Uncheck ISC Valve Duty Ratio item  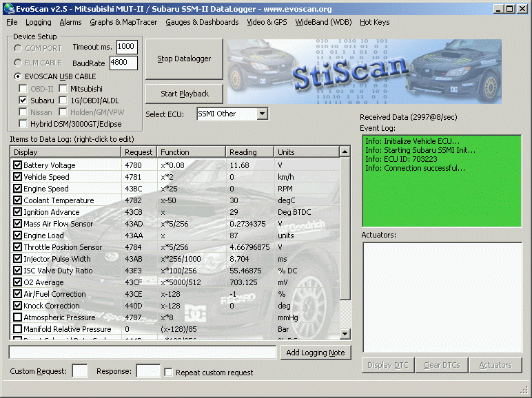[x=17, y=270]
